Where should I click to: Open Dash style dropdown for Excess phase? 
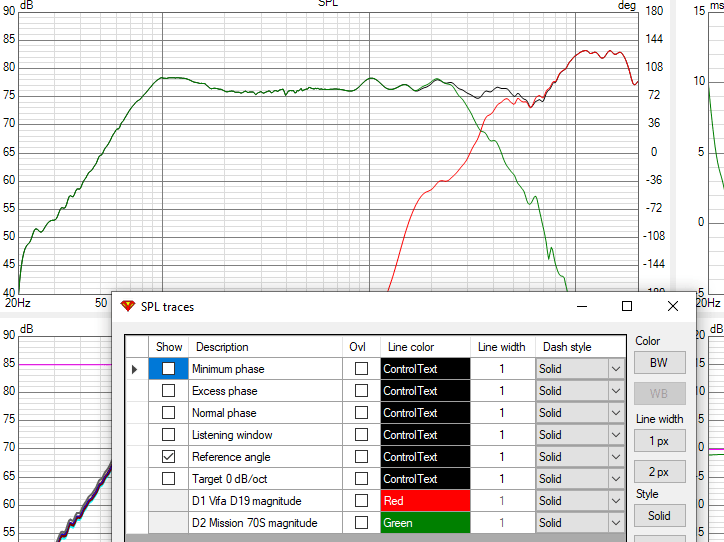(616, 391)
